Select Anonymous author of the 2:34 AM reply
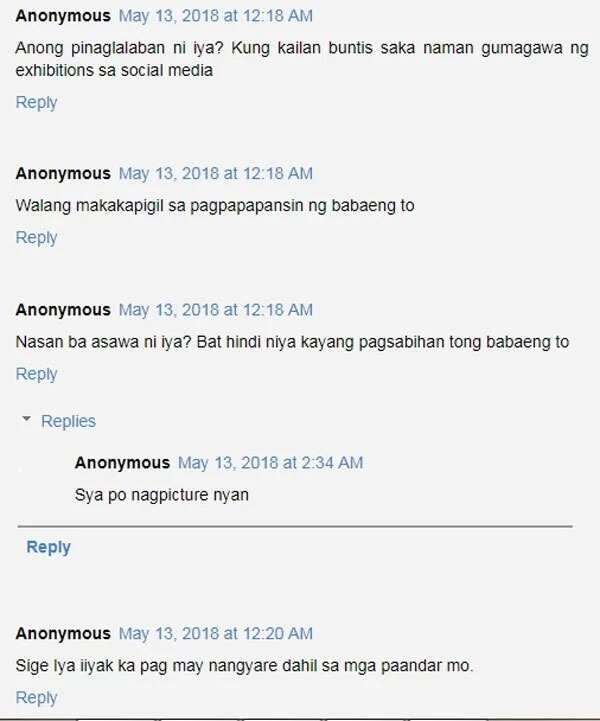 point(122,463)
